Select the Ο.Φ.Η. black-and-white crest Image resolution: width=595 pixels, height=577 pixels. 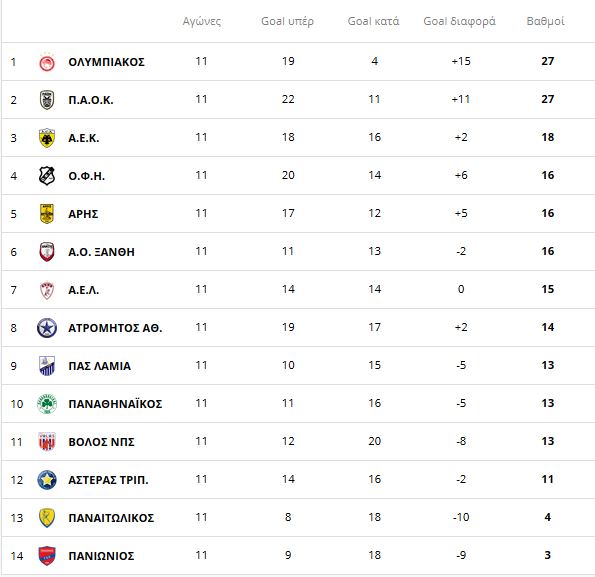point(47,176)
